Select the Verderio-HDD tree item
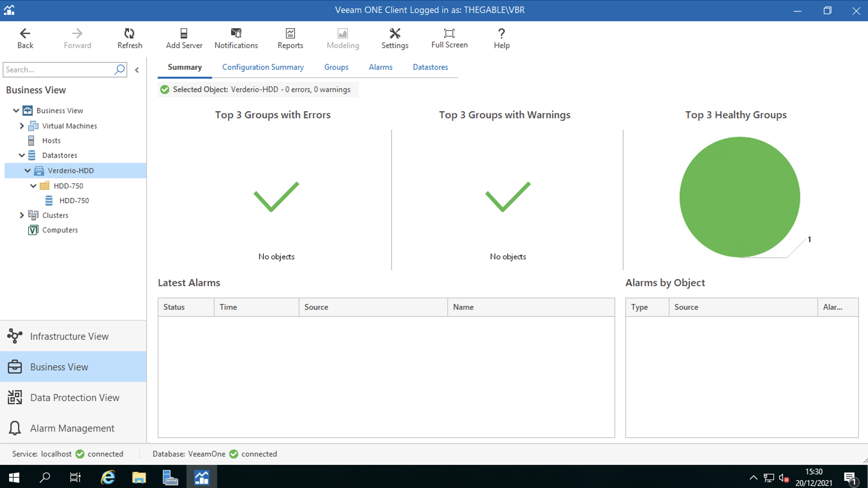This screenshot has width=868, height=488. click(x=76, y=170)
